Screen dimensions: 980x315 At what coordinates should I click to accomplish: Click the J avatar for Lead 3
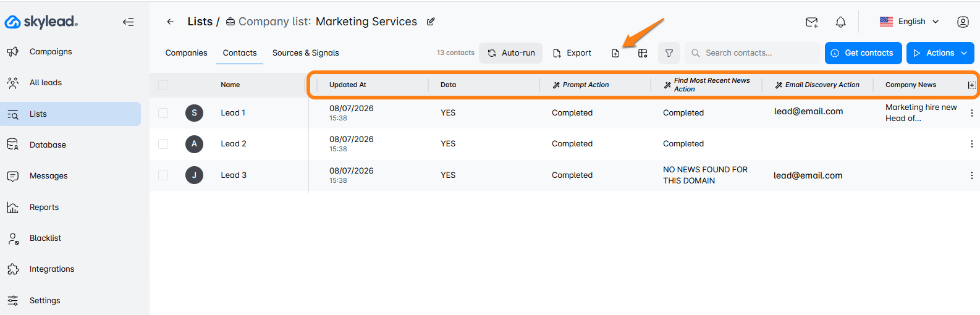(x=194, y=175)
